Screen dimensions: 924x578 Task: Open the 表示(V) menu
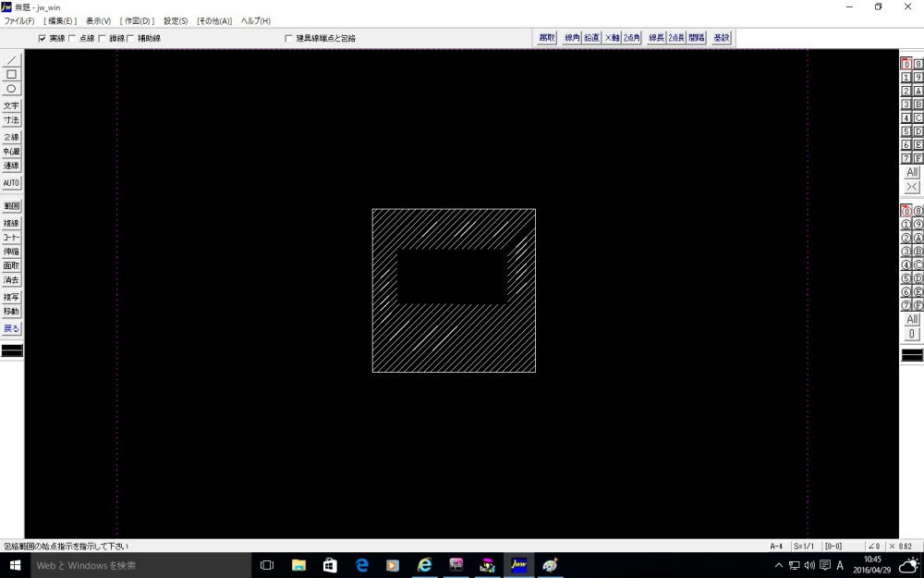(x=99, y=20)
